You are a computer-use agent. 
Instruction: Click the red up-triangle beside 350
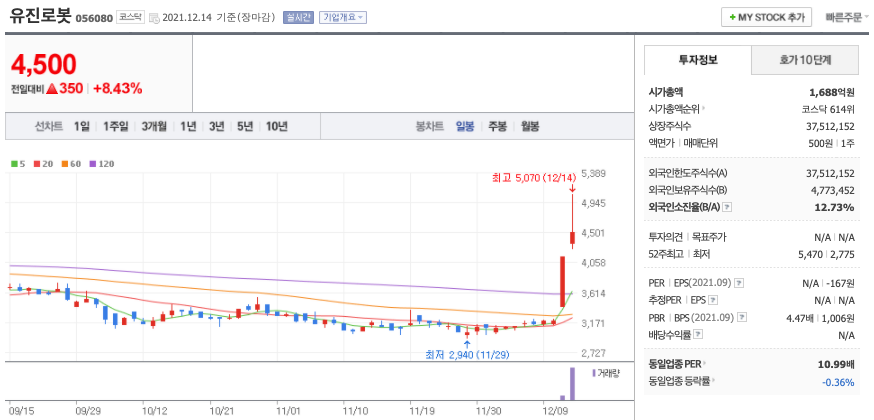(x=52, y=89)
